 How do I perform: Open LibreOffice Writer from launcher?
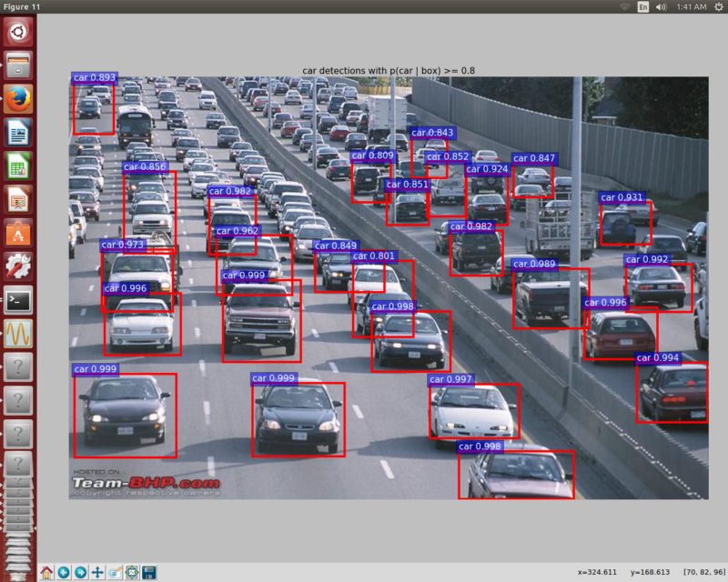pyautogui.click(x=18, y=133)
